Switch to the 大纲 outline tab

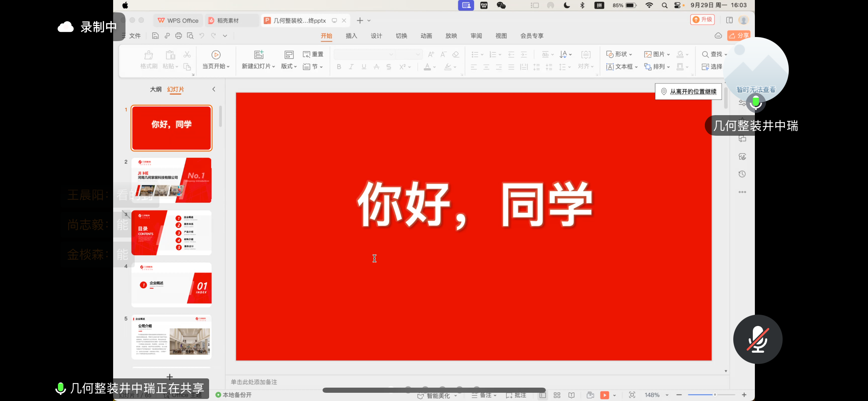156,89
